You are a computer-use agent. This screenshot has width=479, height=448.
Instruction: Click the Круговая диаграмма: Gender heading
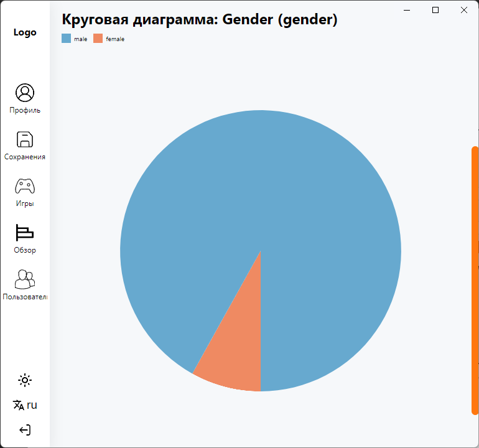(x=200, y=19)
